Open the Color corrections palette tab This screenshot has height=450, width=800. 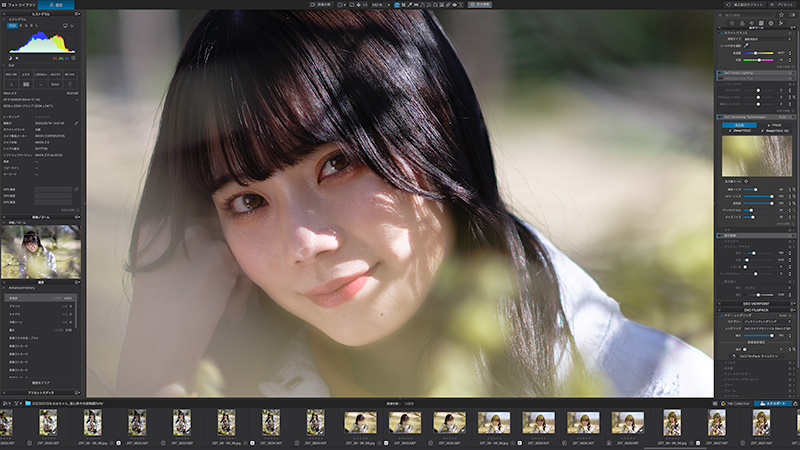coord(742,23)
